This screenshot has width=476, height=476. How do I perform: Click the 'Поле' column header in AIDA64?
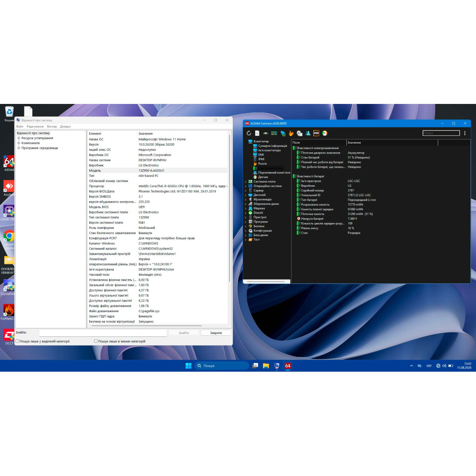coord(319,142)
